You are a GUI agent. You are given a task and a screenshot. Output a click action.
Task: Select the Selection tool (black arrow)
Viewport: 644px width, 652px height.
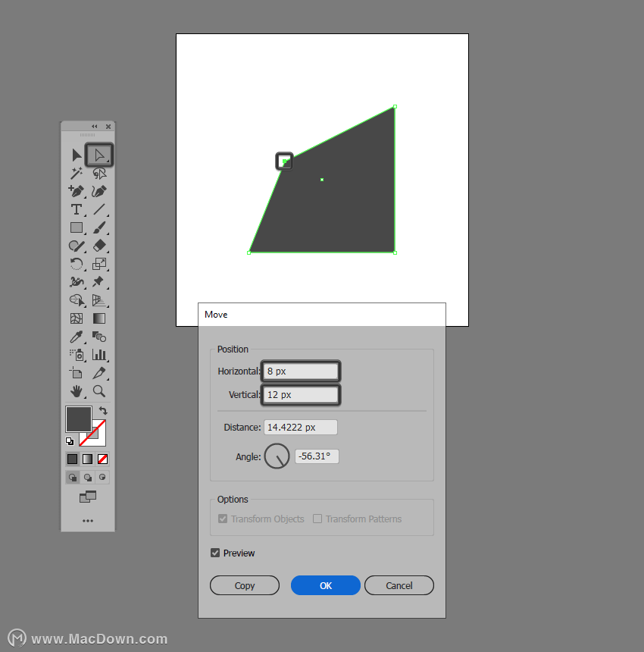click(77, 155)
